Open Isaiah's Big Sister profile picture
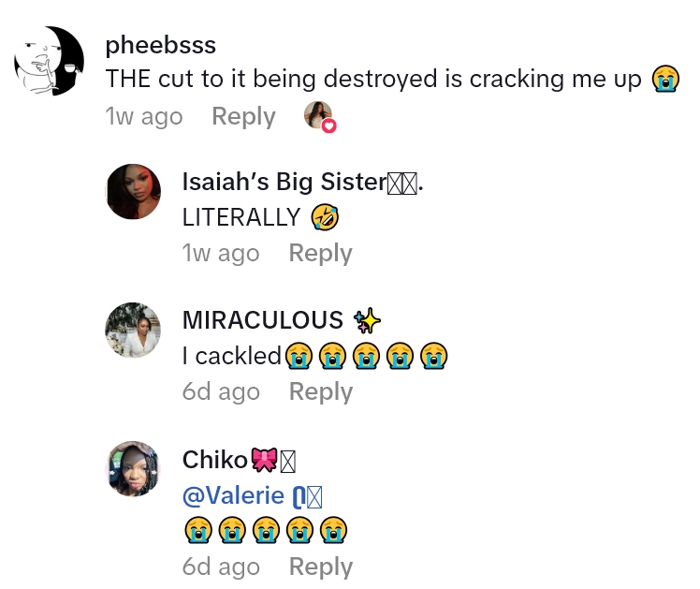The image size is (700, 589). [134, 191]
